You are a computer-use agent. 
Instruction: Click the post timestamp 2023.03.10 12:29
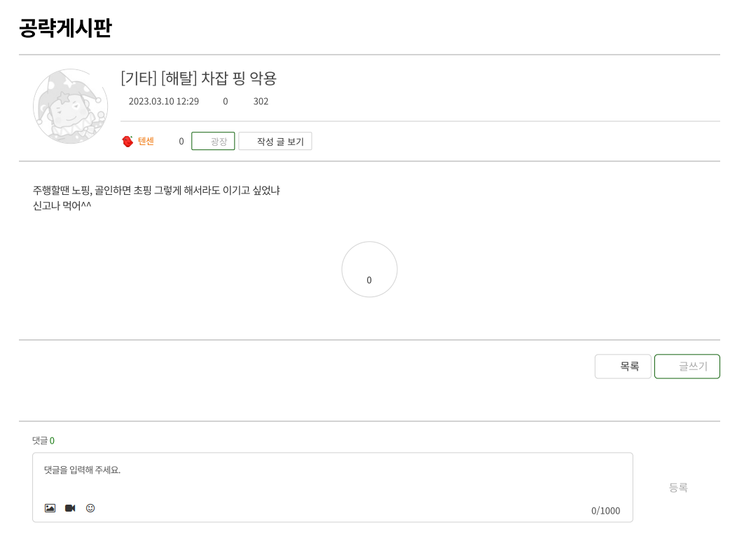(x=163, y=102)
